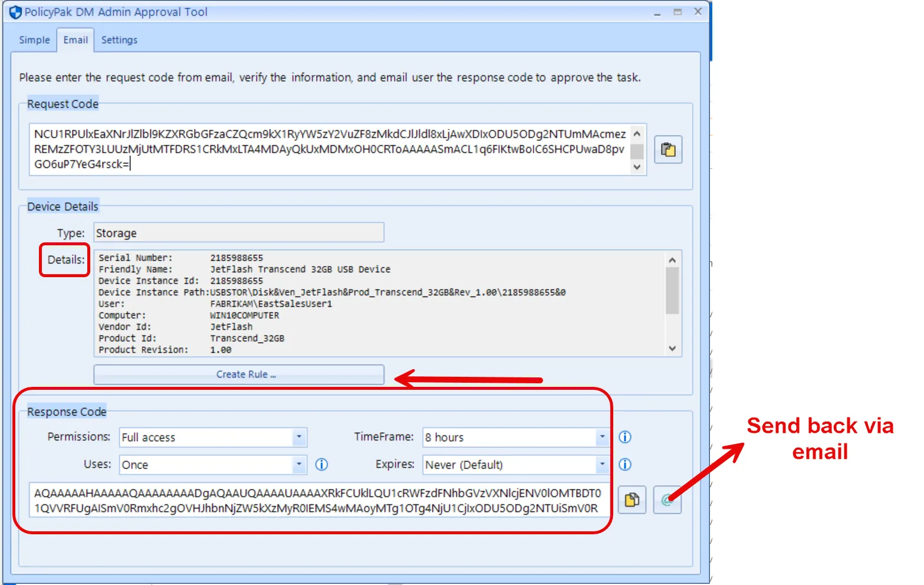Open the Settings tab
Image resolution: width=924 pixels, height=585 pixels.
(x=119, y=40)
